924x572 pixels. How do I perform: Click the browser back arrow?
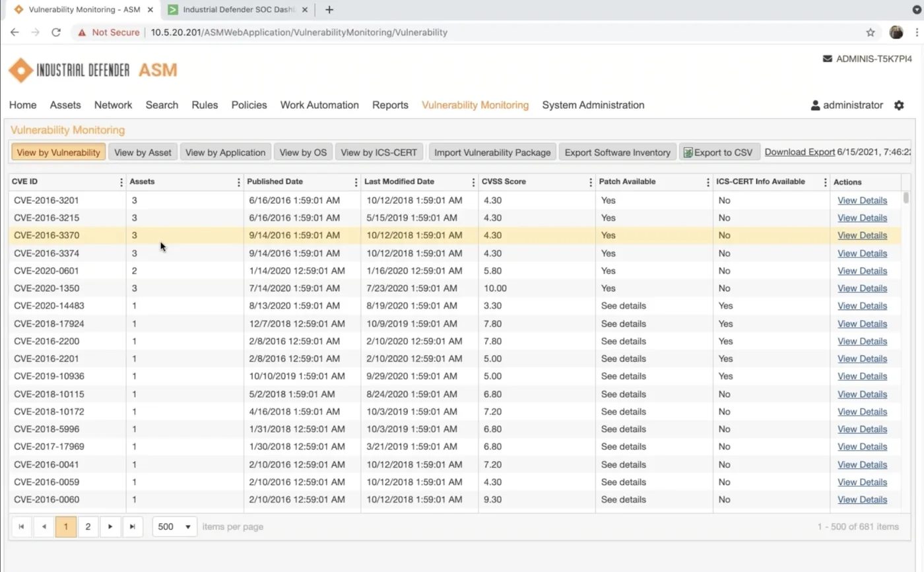pos(15,32)
